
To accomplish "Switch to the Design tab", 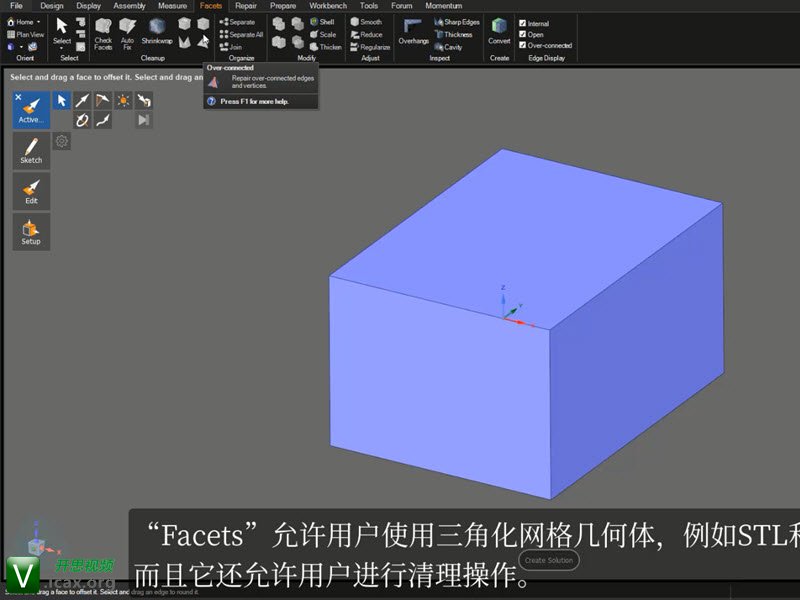I will (x=52, y=6).
